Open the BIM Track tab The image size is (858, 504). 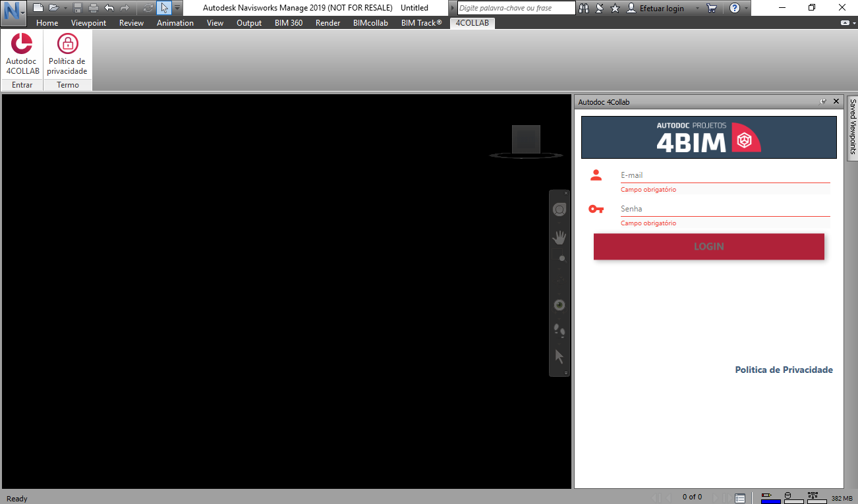pyautogui.click(x=422, y=23)
